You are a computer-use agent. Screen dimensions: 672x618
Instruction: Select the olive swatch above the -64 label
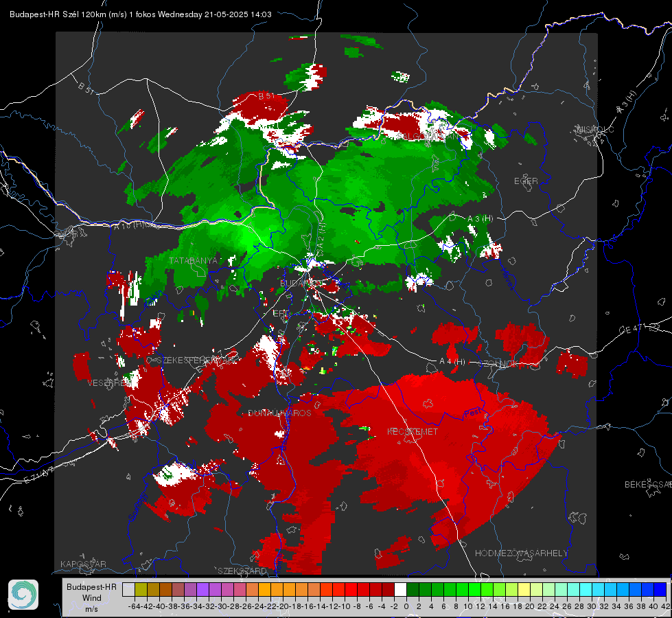(x=141, y=590)
